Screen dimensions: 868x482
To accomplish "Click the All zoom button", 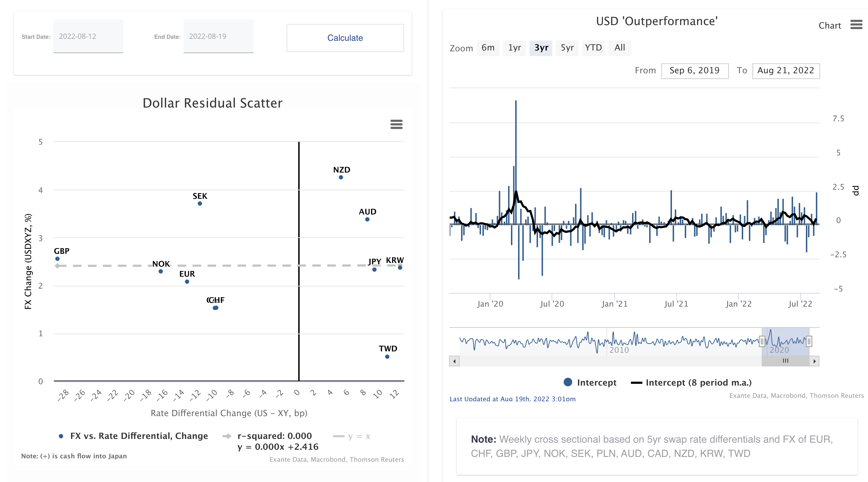I will pos(620,48).
